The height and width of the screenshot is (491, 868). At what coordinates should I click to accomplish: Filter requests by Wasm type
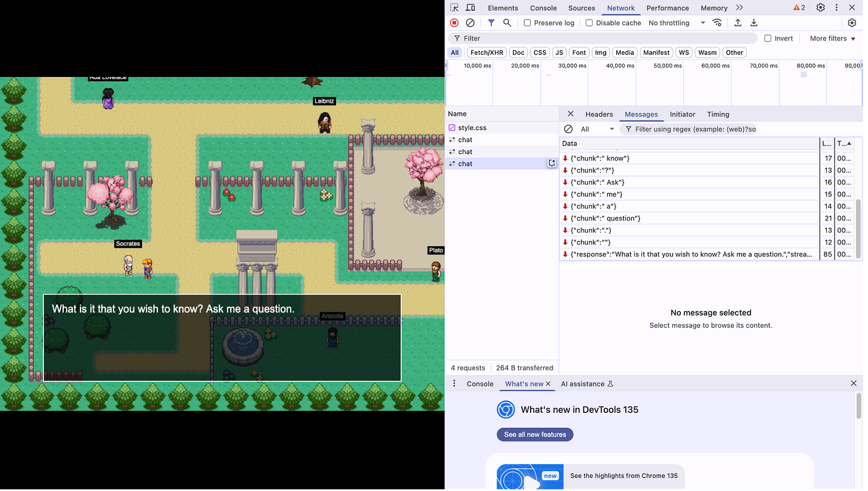(707, 53)
